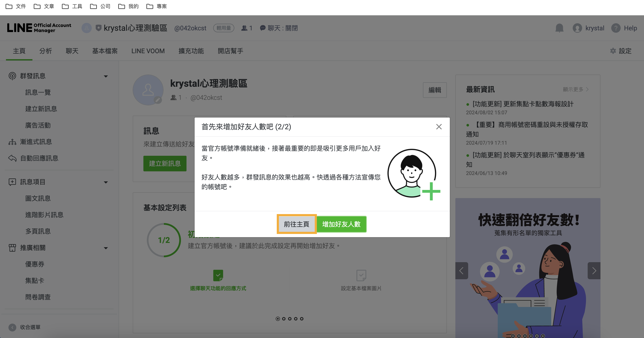Collapse the 群發訊息 sidebar section
The width and height of the screenshot is (644, 338).
106,76
